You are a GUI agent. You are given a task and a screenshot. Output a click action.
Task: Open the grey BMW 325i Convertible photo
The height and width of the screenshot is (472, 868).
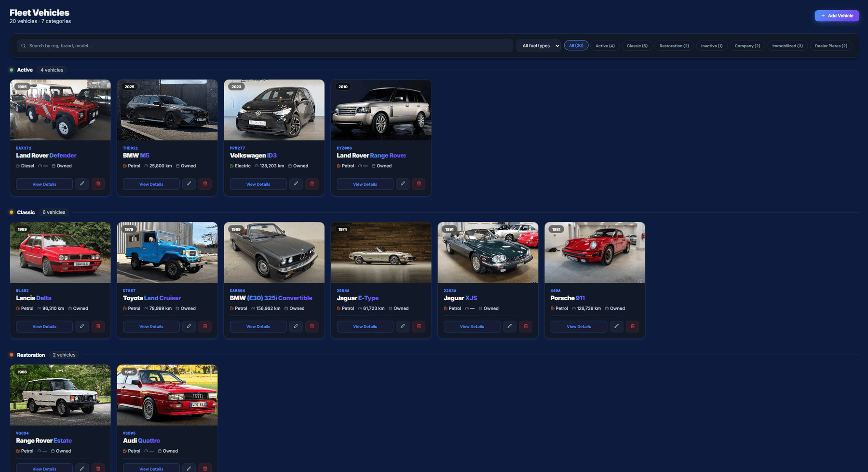274,252
